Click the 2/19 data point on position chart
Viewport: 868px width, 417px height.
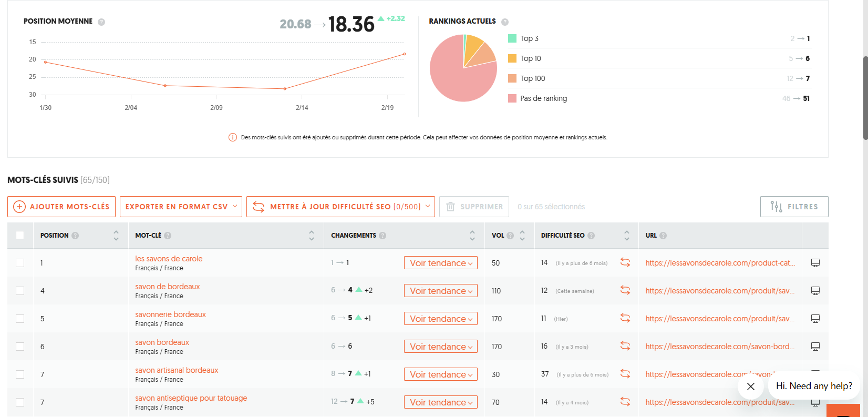[x=405, y=54]
